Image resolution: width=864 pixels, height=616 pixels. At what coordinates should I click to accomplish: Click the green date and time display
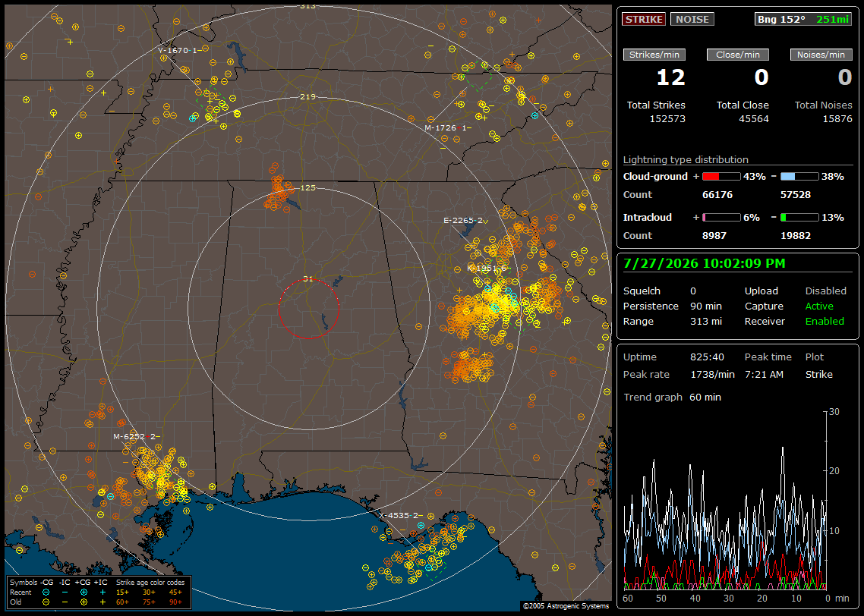click(705, 264)
